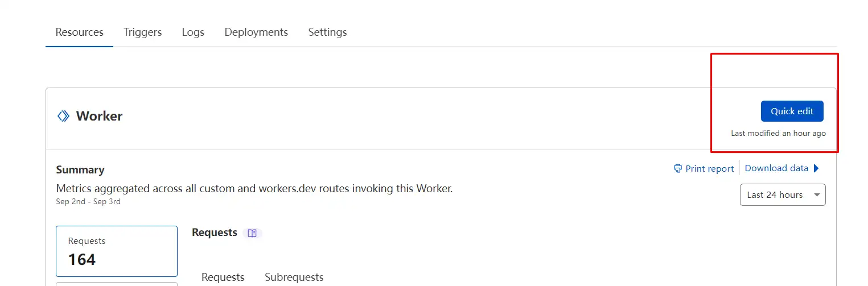
Task: Select the Requests chart sub-tab
Action: pyautogui.click(x=223, y=277)
